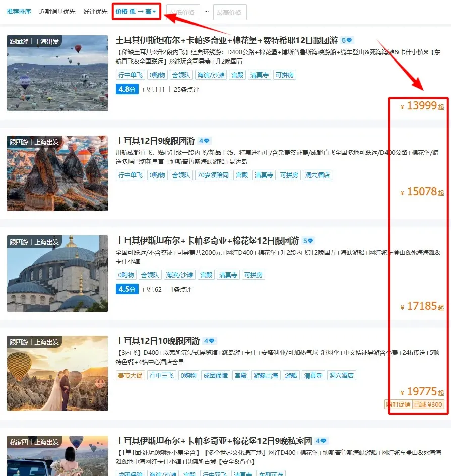This screenshot has width=451, height=476.
Task: Click the 春节大促 promotion tag
Action: (x=130, y=376)
